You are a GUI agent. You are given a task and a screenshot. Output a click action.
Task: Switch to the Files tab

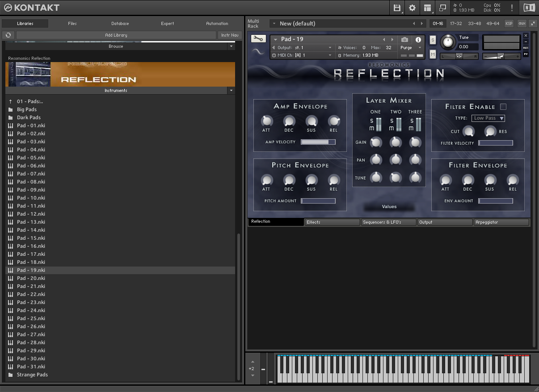click(72, 23)
